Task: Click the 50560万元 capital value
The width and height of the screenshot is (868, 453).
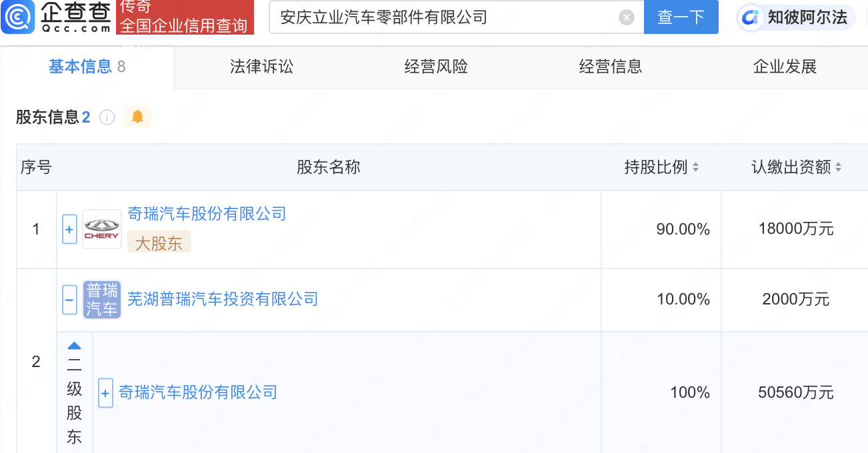Action: 796,392
